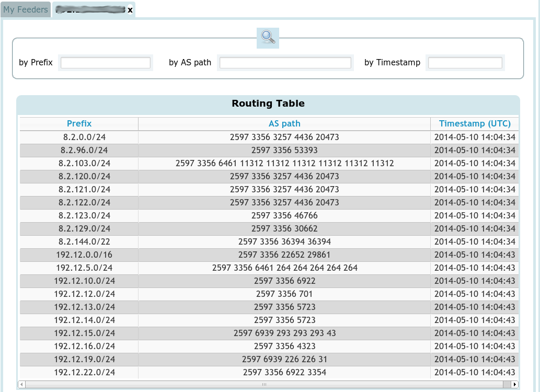
Task: Select the 192.12.0.0/16 prefix cell
Action: point(79,255)
